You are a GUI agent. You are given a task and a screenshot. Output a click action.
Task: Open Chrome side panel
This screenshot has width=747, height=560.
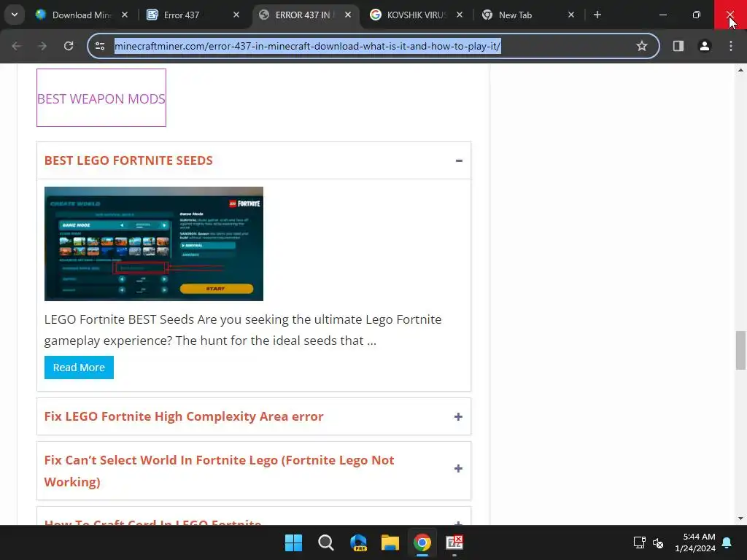(x=678, y=46)
